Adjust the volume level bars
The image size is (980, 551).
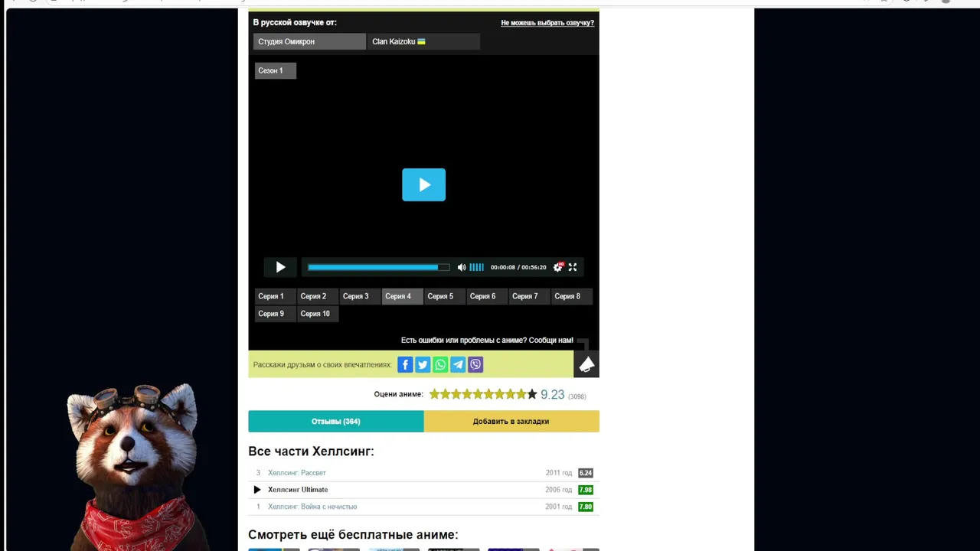tap(476, 267)
